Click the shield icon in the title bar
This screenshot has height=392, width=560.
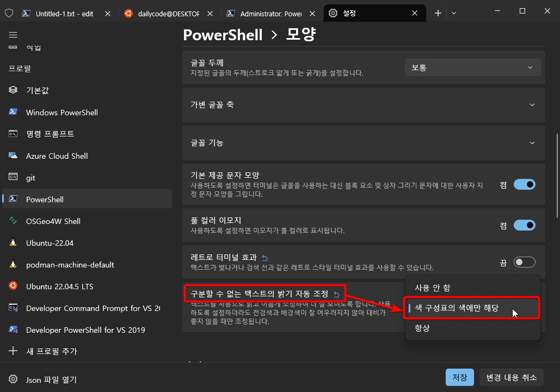click(9, 13)
